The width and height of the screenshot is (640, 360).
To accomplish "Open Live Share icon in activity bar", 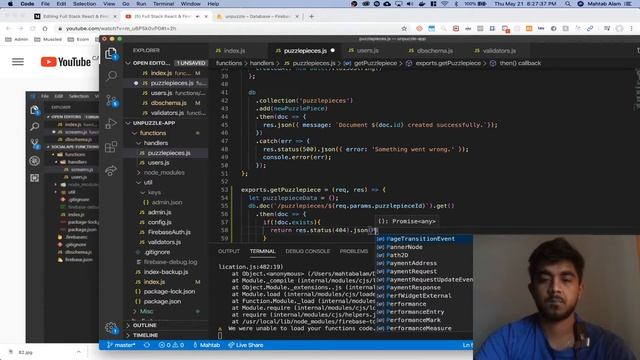I will pos(111,171).
